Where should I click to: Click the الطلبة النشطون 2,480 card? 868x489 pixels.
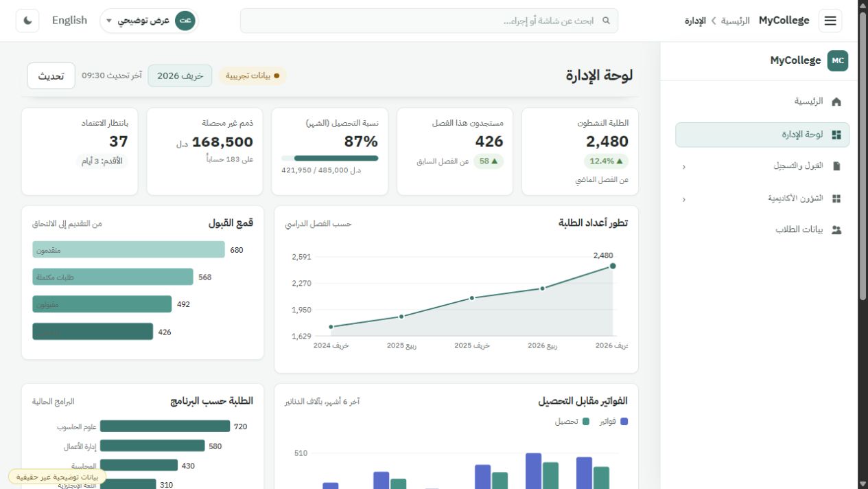click(x=580, y=151)
